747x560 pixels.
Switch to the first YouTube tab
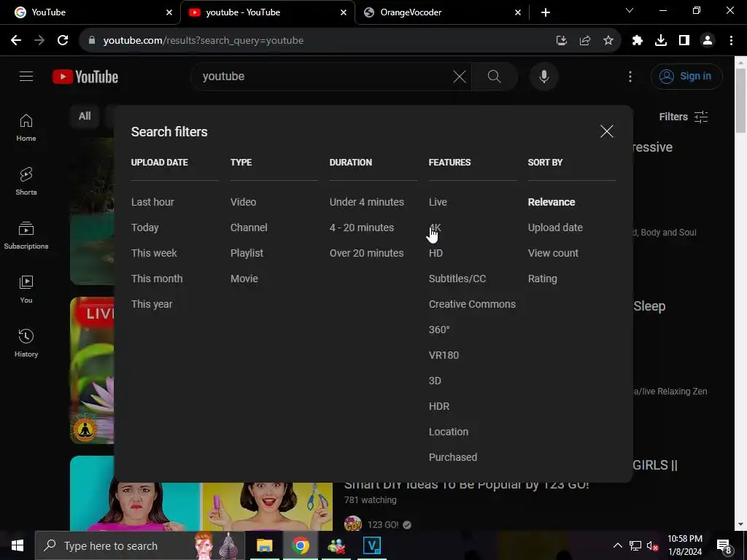(90, 12)
